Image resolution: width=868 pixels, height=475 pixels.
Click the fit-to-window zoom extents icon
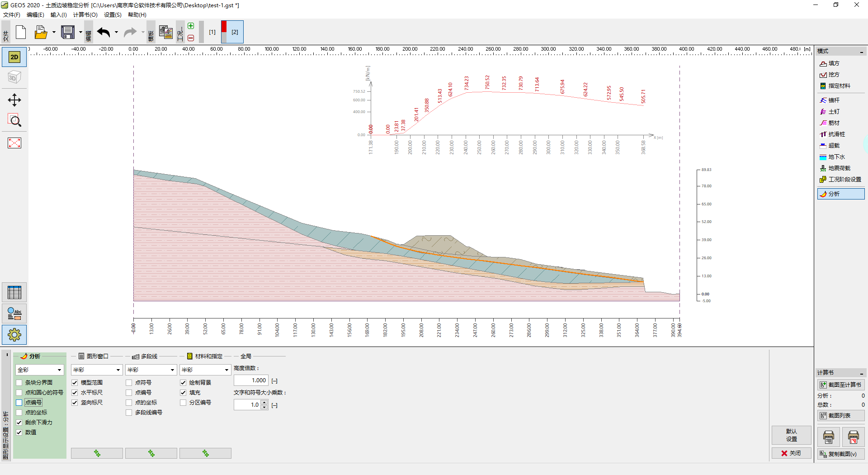pyautogui.click(x=14, y=143)
